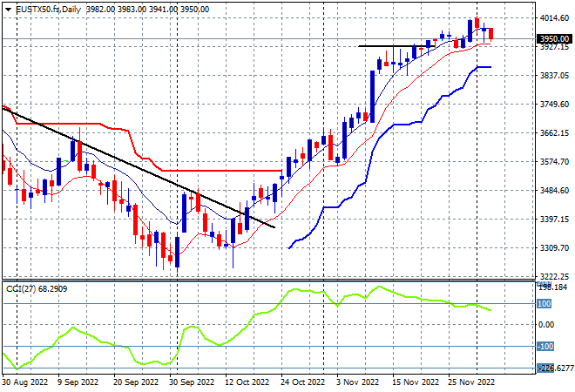Screen dimensions: 575x392
Task: Click the triangle arrow beside EUSTX50.fs title
Action: tap(8, 10)
